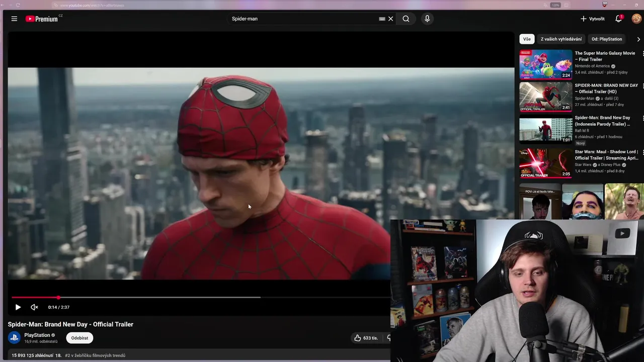This screenshot has height=362, width=644.
Task: Select the Od: PlayStation chip
Action: coord(607,39)
